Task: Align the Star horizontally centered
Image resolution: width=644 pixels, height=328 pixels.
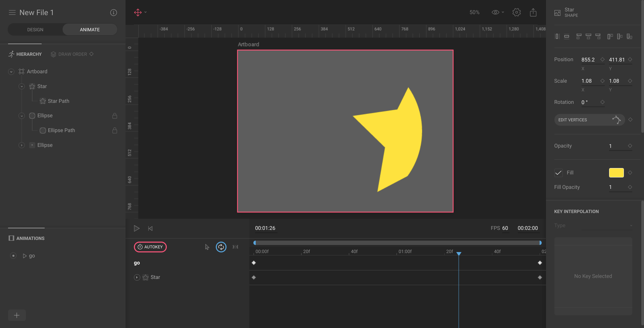Action: coord(557,36)
